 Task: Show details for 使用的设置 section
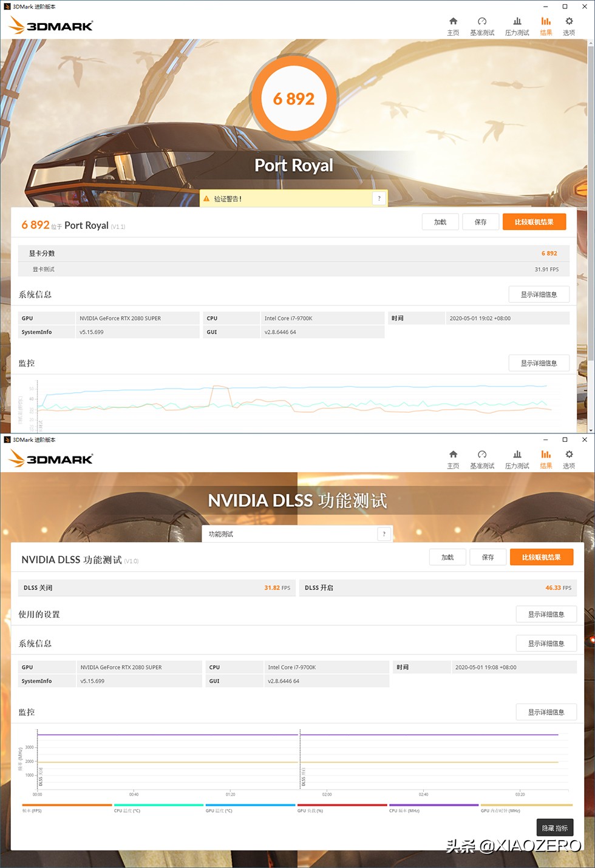(546, 614)
